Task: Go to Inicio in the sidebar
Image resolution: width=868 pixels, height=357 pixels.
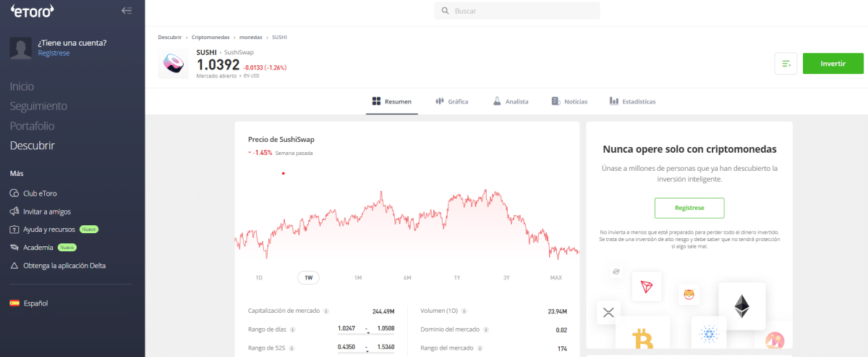Action: click(22, 86)
